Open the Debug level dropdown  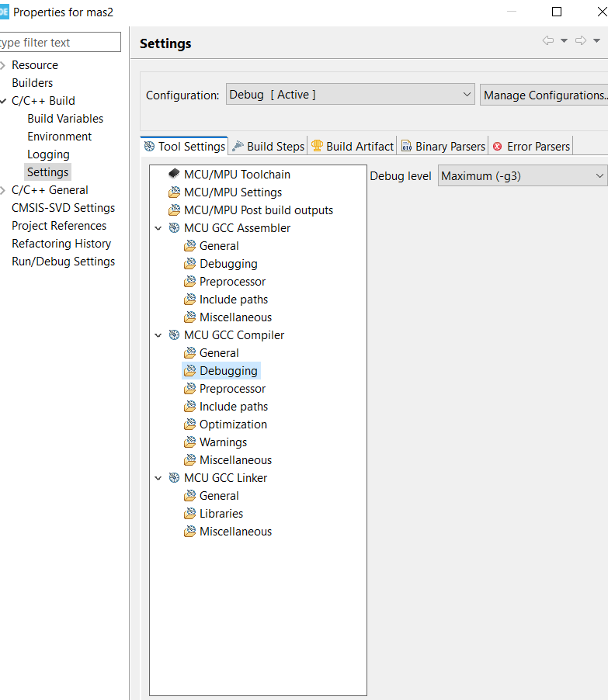click(x=523, y=175)
